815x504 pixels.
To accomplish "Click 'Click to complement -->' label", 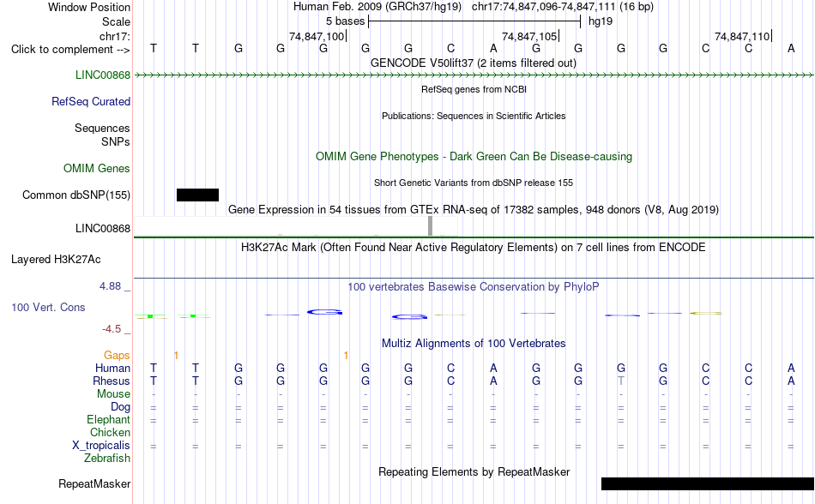I will coord(70,50).
